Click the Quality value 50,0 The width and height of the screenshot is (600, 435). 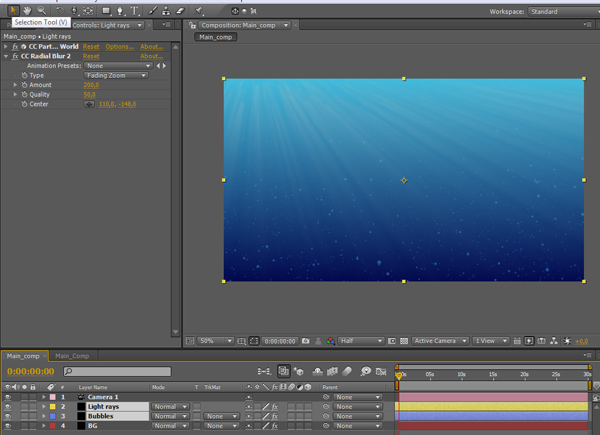click(x=90, y=94)
